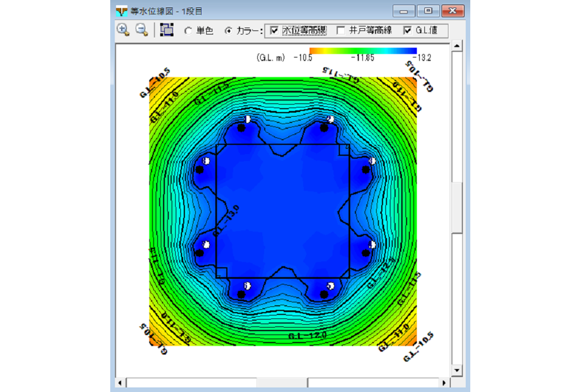Minimize the 等水位線図 window
The width and height of the screenshot is (588, 392).
404,11
